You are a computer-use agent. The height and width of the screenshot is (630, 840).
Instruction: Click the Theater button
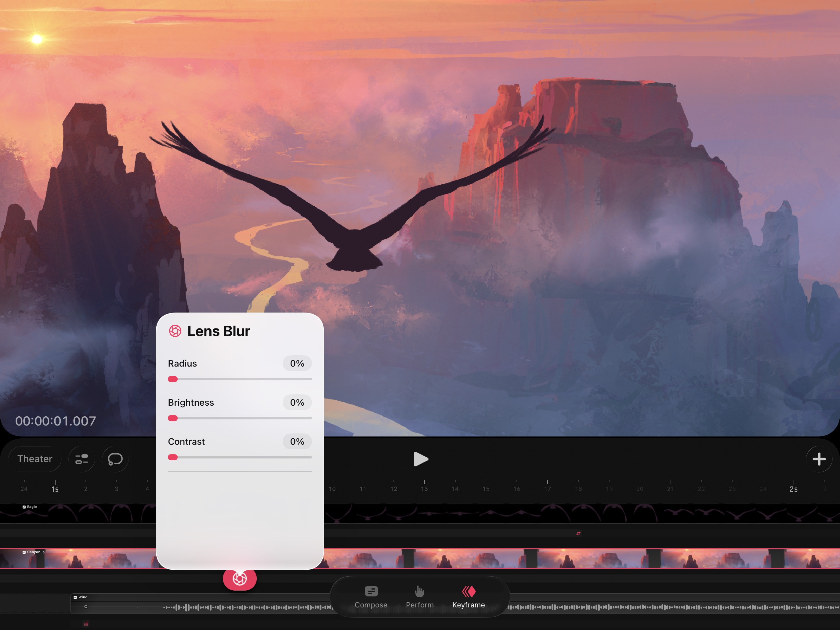click(34, 459)
